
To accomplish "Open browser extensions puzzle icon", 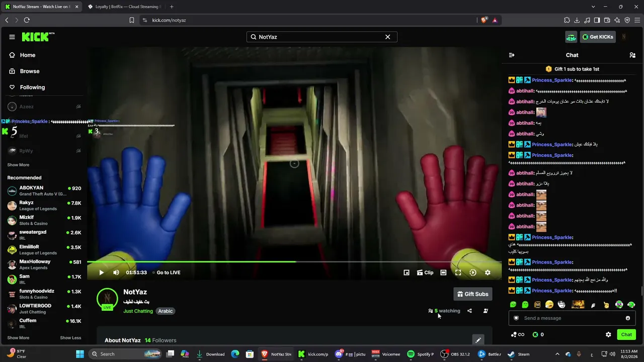I will click(x=567, y=20).
